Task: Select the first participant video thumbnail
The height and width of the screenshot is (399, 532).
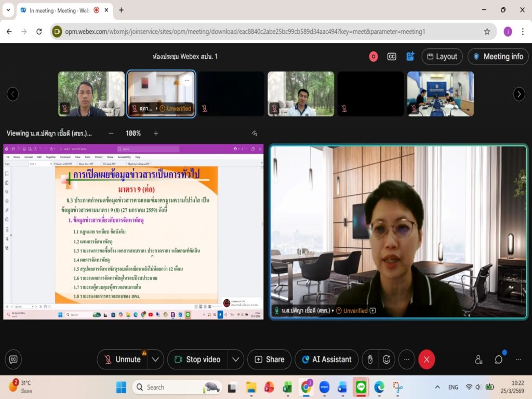Action: pos(91,94)
